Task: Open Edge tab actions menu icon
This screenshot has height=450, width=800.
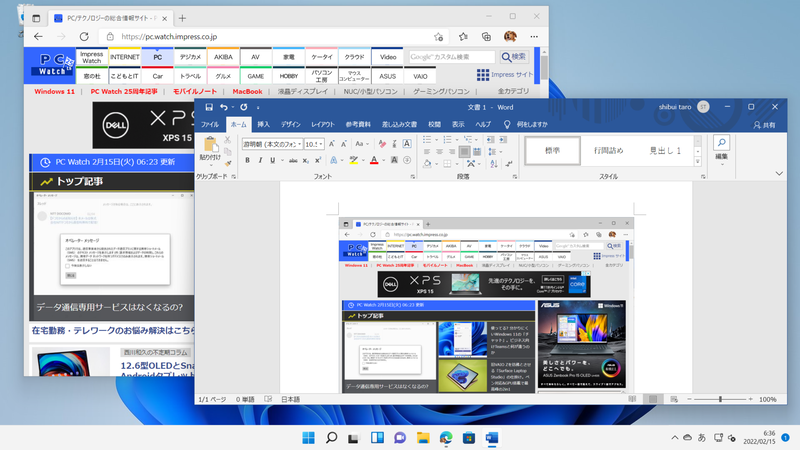Action: (x=36, y=18)
